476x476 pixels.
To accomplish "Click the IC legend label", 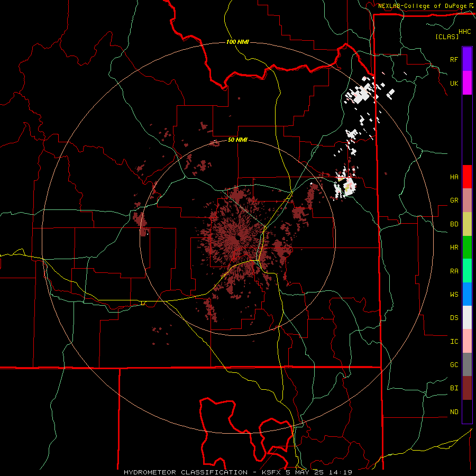I will point(454,342).
